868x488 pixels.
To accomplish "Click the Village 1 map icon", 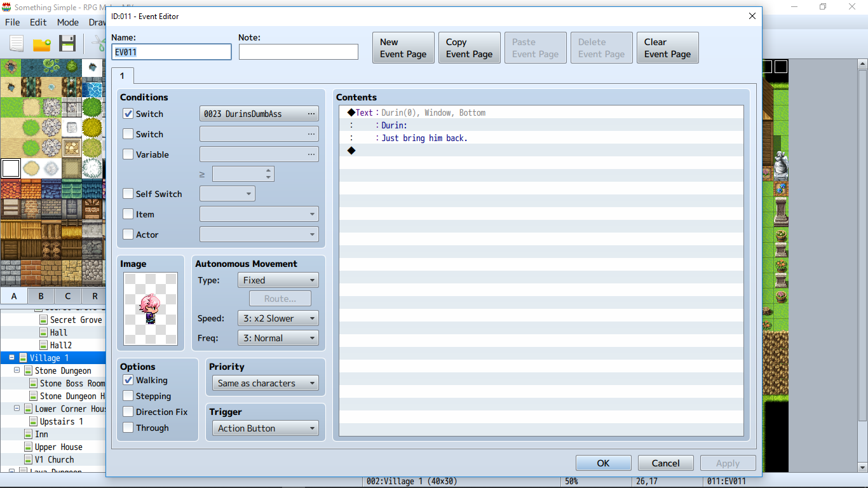I will (24, 358).
